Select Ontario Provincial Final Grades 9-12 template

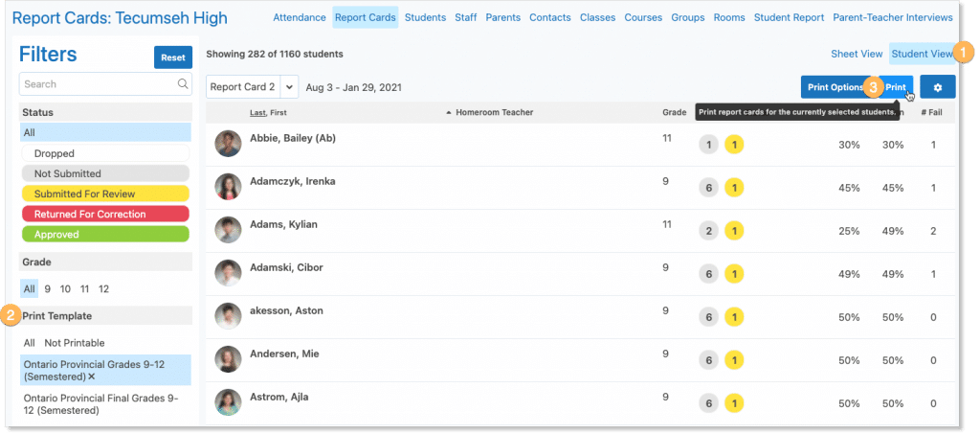pyautogui.click(x=101, y=404)
